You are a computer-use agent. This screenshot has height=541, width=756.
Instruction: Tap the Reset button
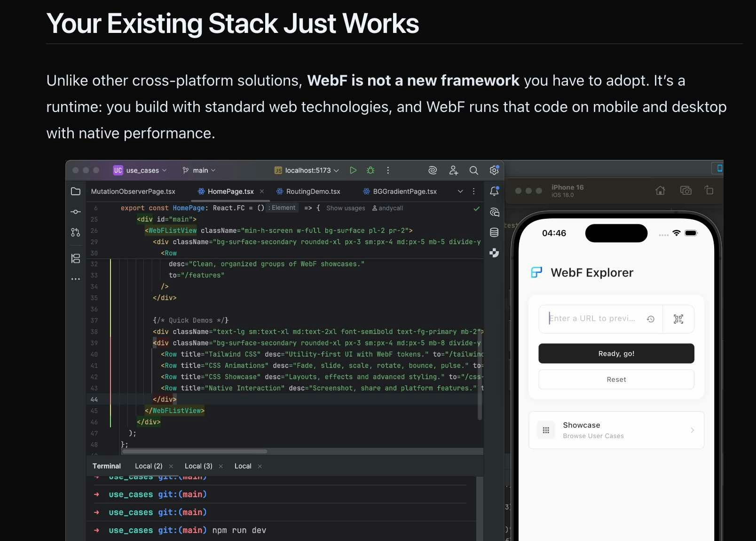click(x=616, y=379)
